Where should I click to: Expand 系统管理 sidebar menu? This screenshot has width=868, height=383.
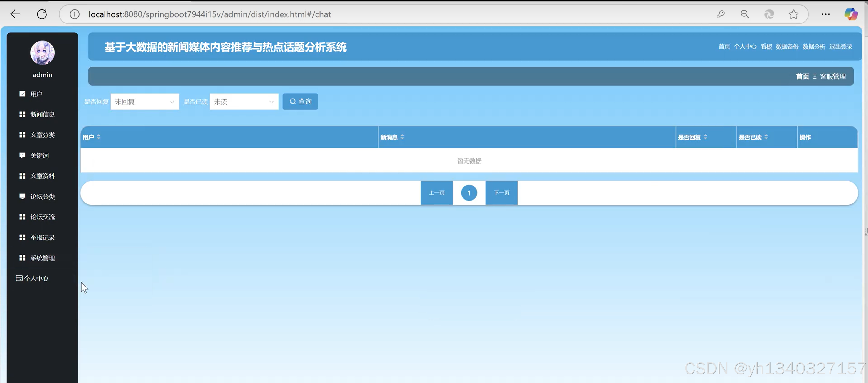pyautogui.click(x=42, y=258)
